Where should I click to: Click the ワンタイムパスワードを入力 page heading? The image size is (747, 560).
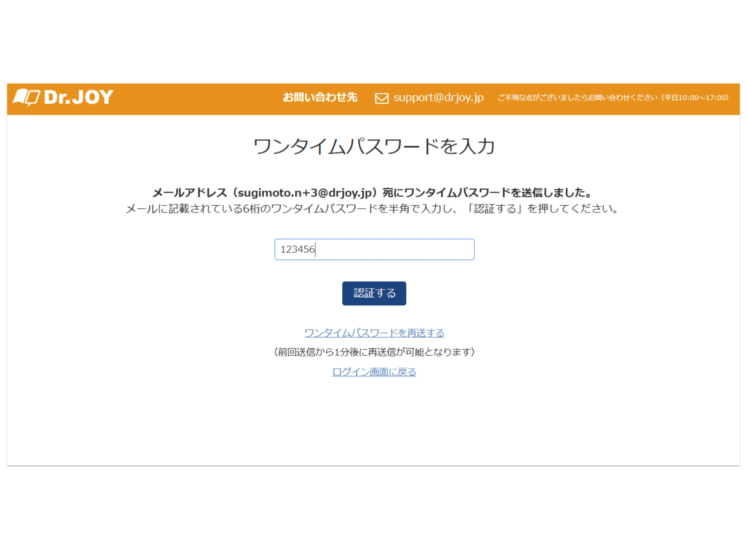[x=374, y=147]
